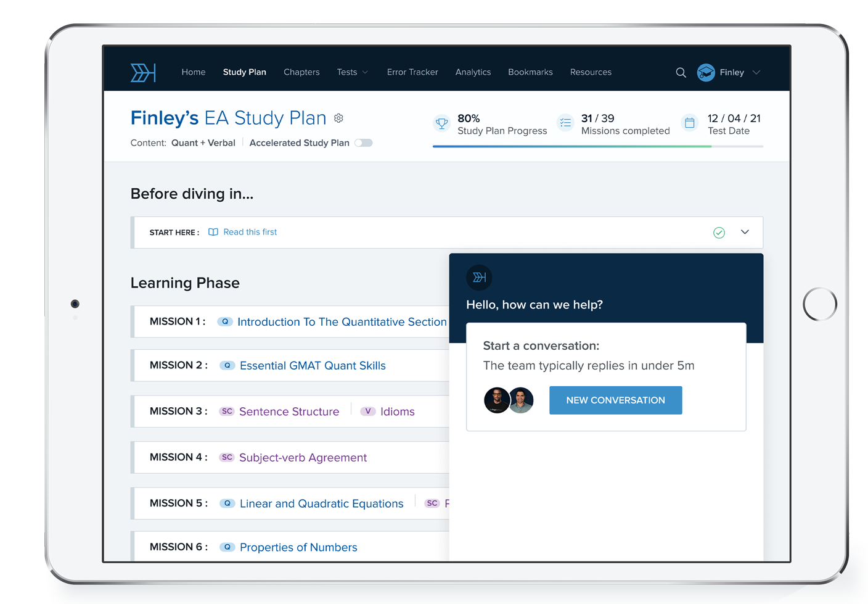
Task: Open the Subject-verb Agreement mission link
Action: click(302, 457)
